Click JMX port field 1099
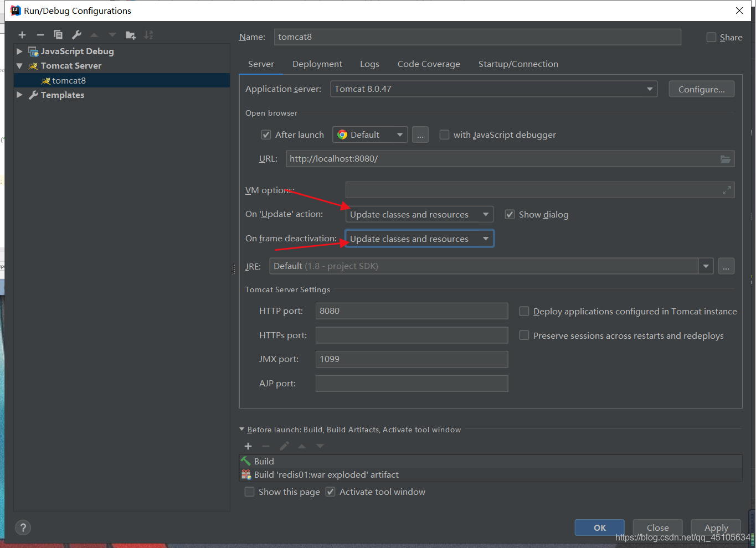Image resolution: width=756 pixels, height=548 pixels. (x=412, y=359)
